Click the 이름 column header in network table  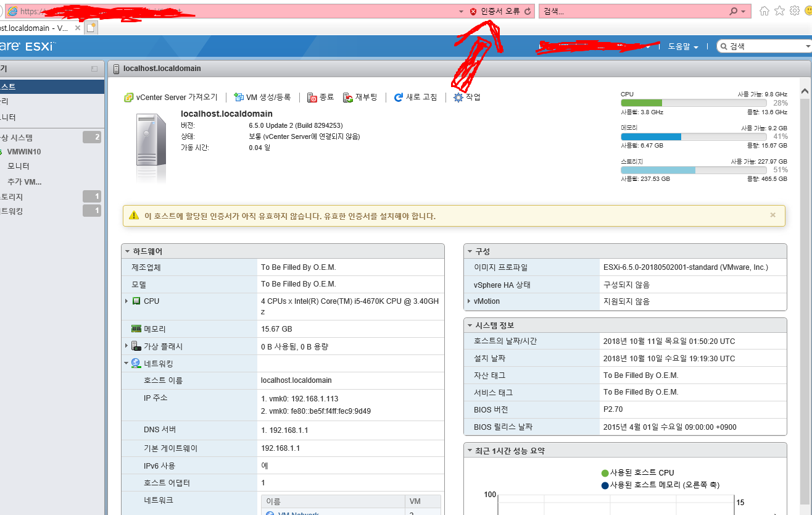coord(333,501)
